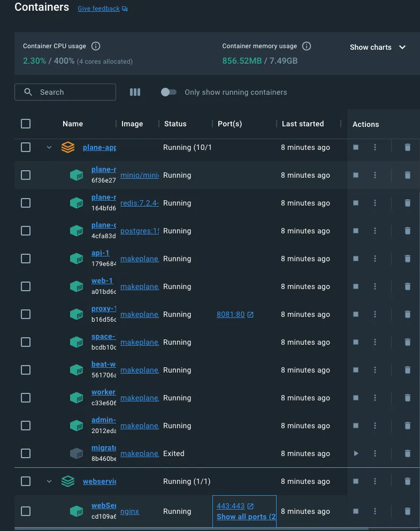Select the checkbox for the postgres container row
The image size is (420, 531).
[x=26, y=231]
